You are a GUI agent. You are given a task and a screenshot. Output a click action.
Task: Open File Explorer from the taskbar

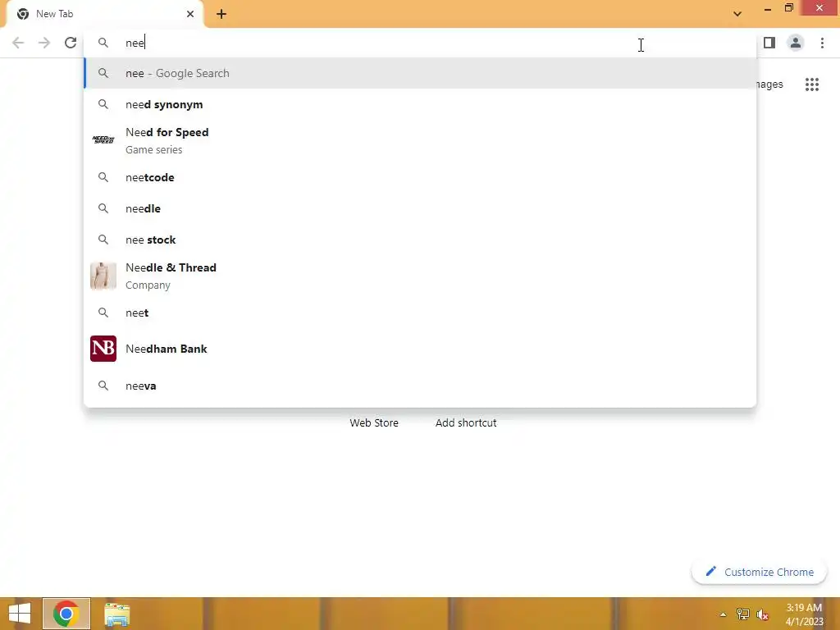coord(116,614)
